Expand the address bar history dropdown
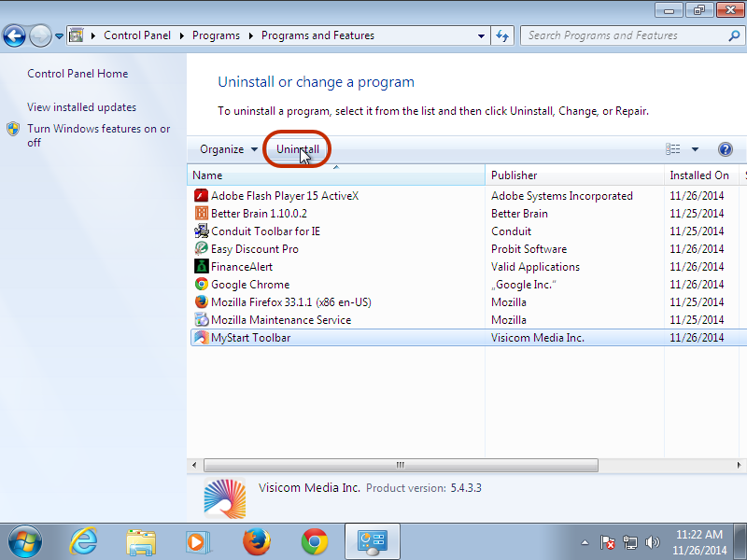The width and height of the screenshot is (747, 560). [x=482, y=35]
